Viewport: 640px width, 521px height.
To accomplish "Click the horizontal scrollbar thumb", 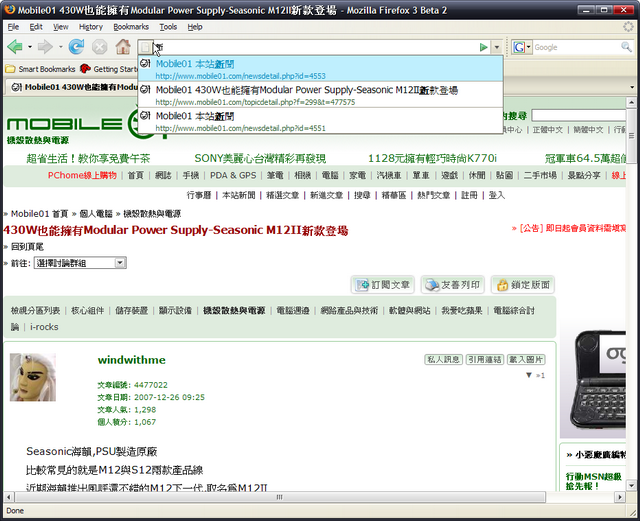I will click(x=280, y=497).
